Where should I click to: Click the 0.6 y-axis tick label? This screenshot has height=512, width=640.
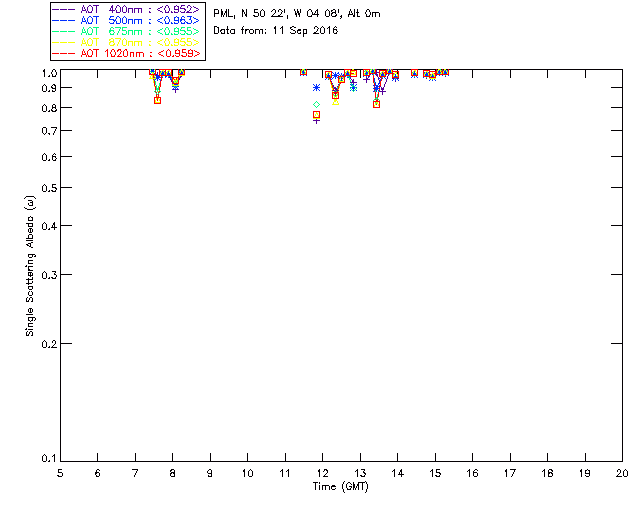tap(49, 157)
